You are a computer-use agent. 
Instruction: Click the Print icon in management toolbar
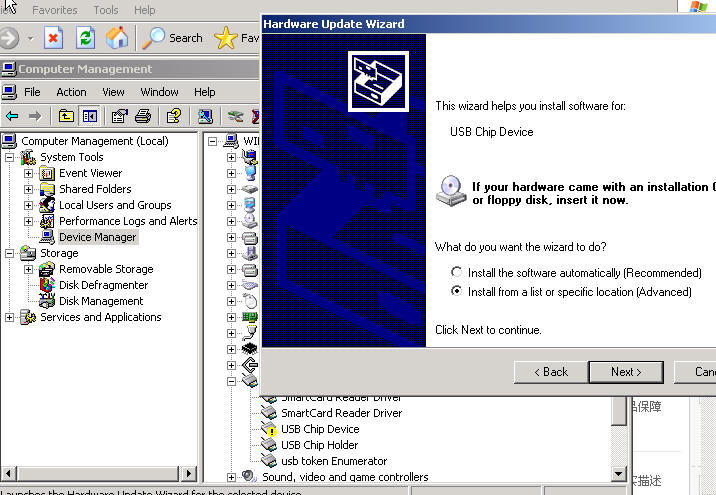point(143,116)
